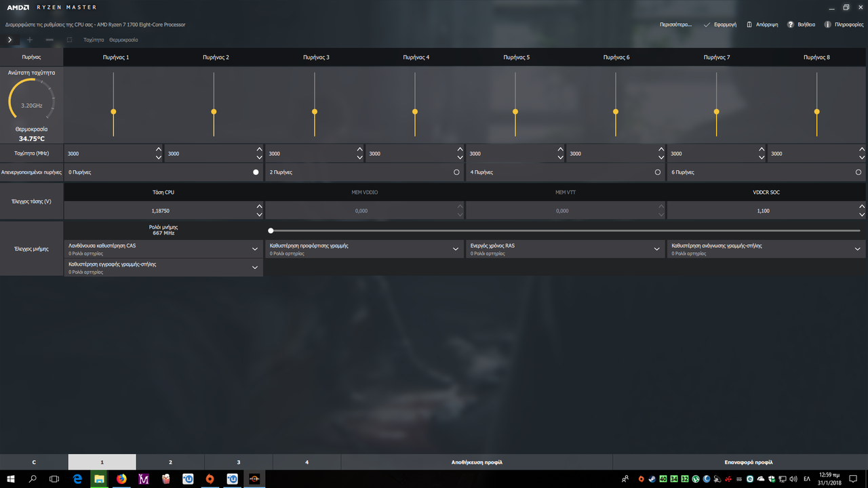
Task: Decrease VDDCR SOC voltage down arrow
Action: tap(862, 215)
